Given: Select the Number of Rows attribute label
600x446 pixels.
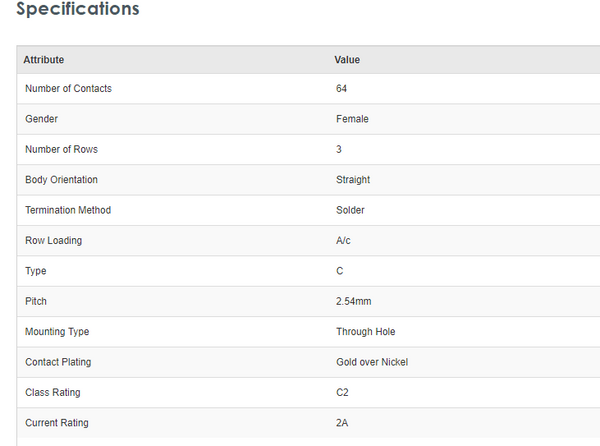Looking at the screenshot, I should pos(61,150).
